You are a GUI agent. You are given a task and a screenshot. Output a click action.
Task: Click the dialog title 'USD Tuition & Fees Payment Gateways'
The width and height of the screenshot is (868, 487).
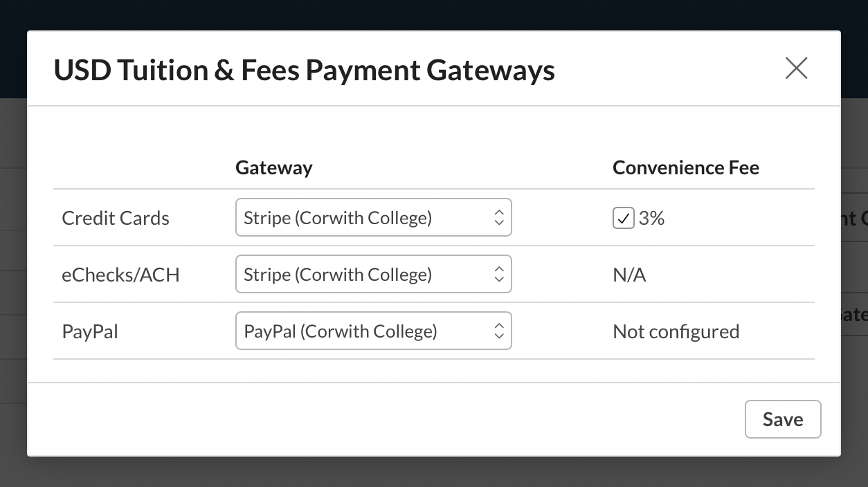305,70
